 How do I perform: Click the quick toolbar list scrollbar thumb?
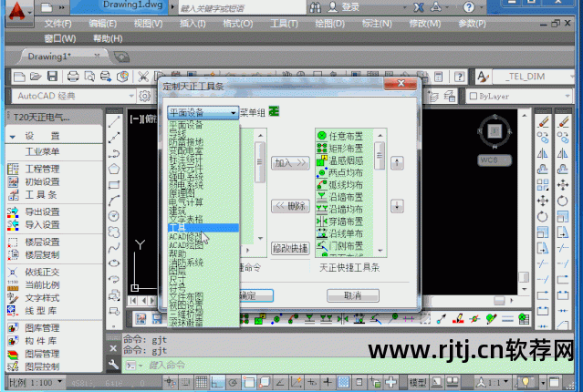(380, 156)
